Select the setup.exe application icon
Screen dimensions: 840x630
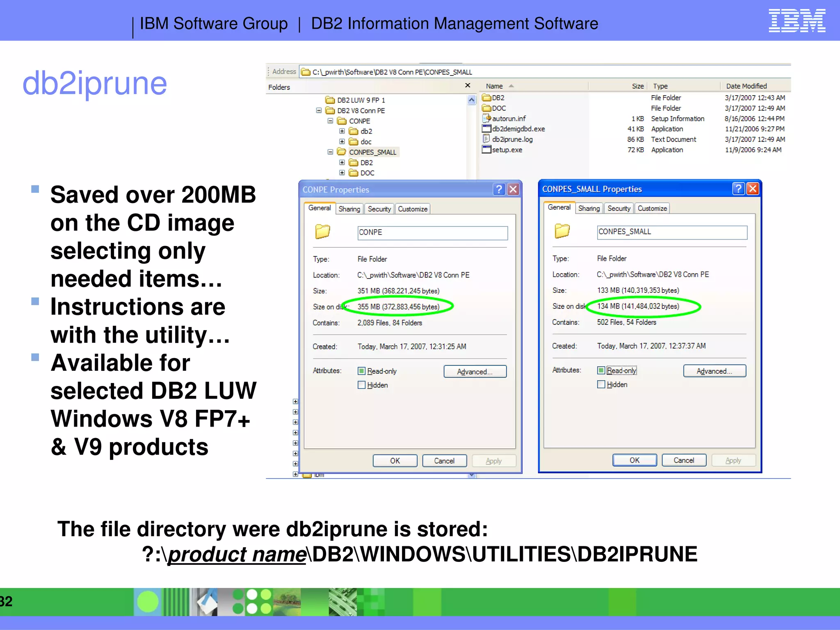click(x=486, y=149)
